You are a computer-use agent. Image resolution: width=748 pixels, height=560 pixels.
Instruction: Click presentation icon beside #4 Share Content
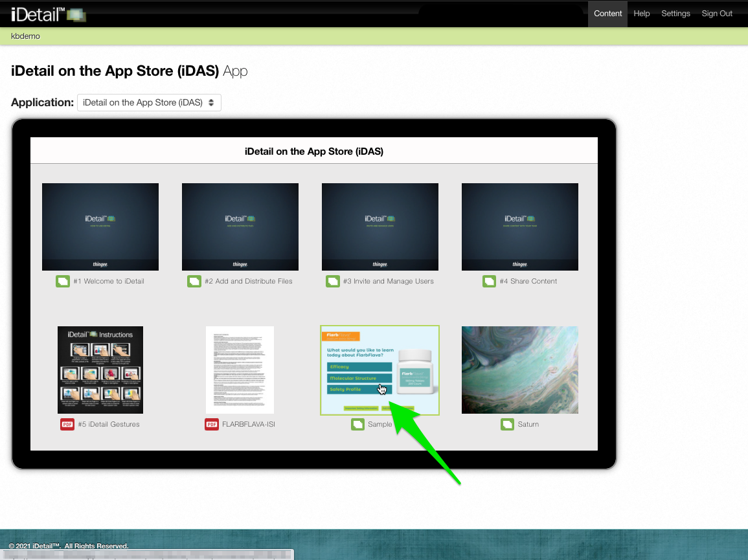tap(489, 282)
